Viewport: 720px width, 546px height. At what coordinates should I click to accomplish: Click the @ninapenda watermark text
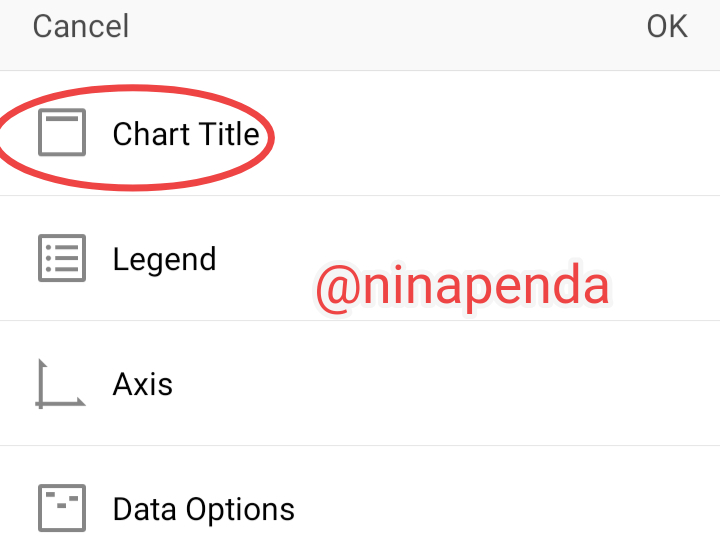click(462, 286)
